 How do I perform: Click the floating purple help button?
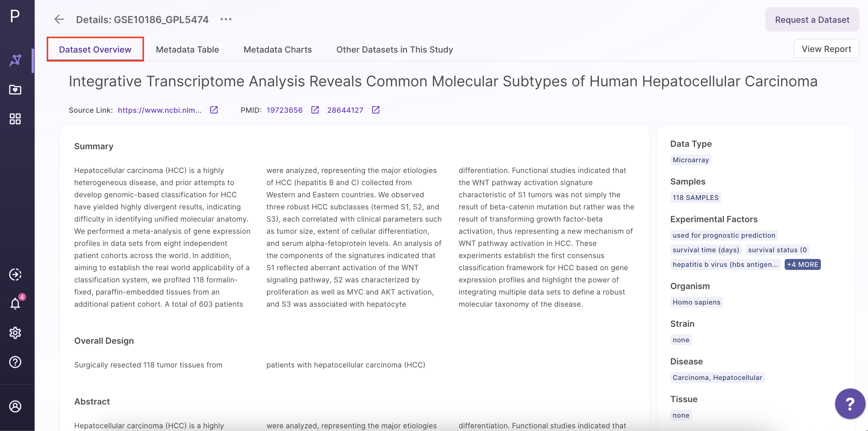pyautogui.click(x=850, y=403)
